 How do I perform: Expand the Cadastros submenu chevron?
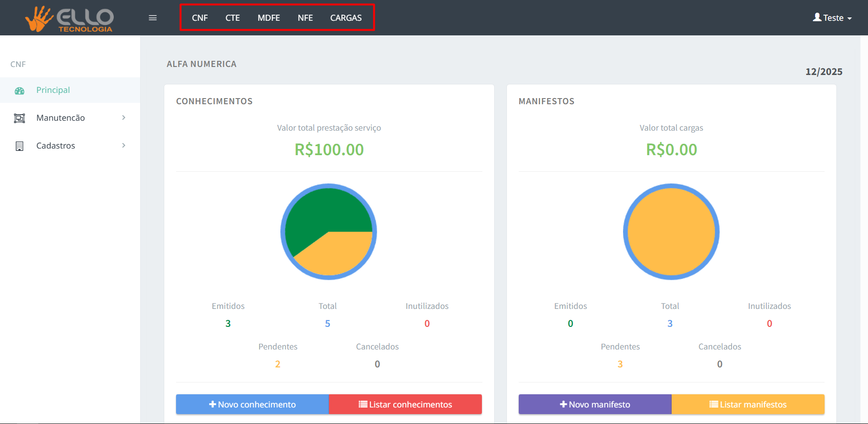click(124, 146)
